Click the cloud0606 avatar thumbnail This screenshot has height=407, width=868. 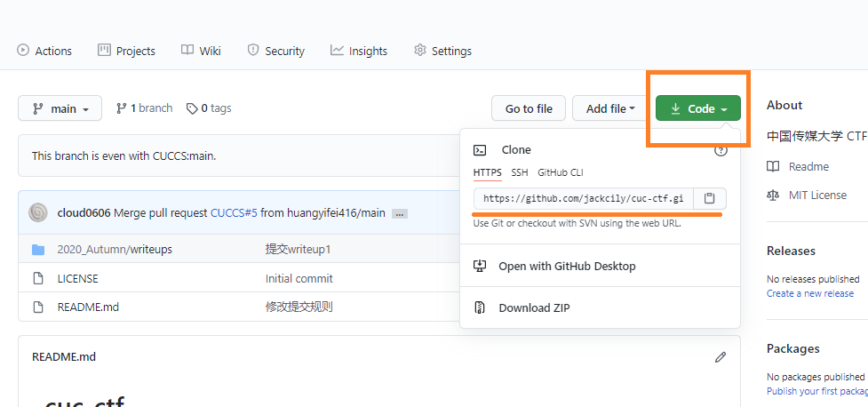(38, 212)
